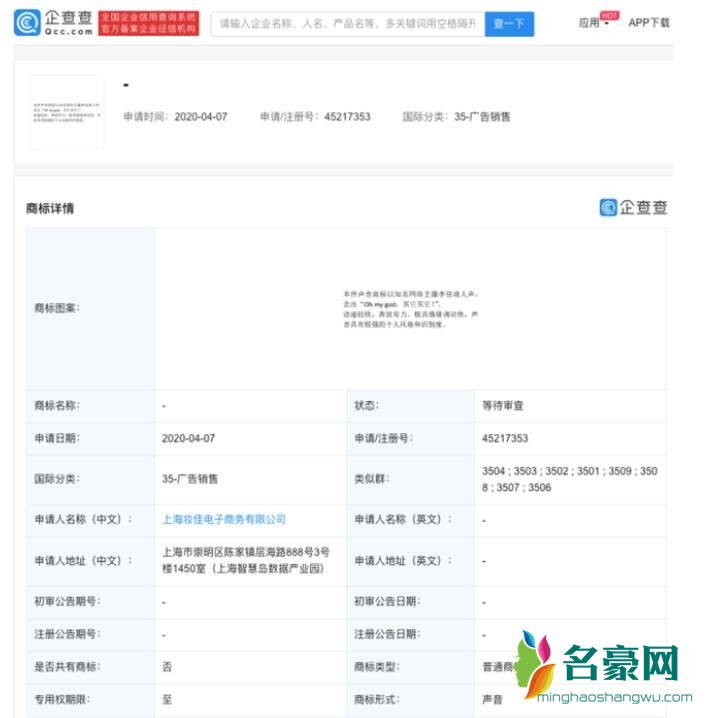706x718 pixels.
Task: View the sound trademark description image in 商标图案
Action: tap(410, 309)
